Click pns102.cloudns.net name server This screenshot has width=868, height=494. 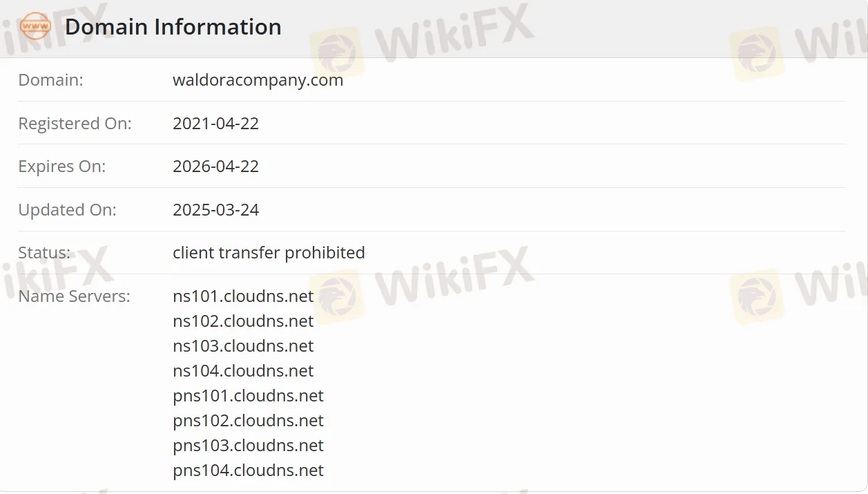coord(249,421)
